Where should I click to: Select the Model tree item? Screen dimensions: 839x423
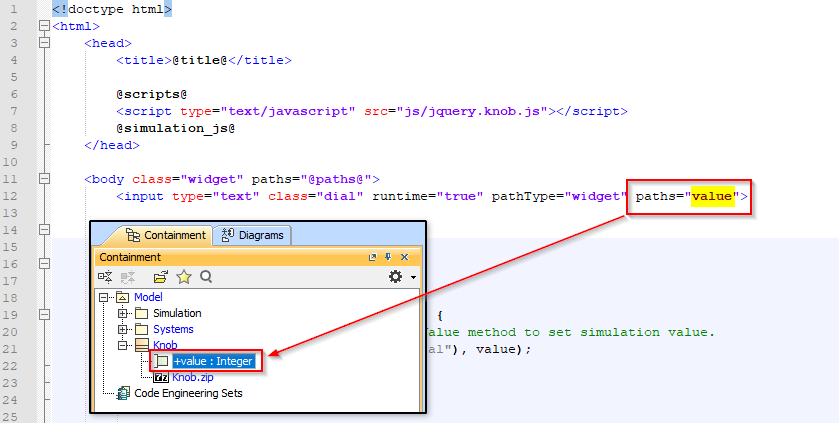148,297
